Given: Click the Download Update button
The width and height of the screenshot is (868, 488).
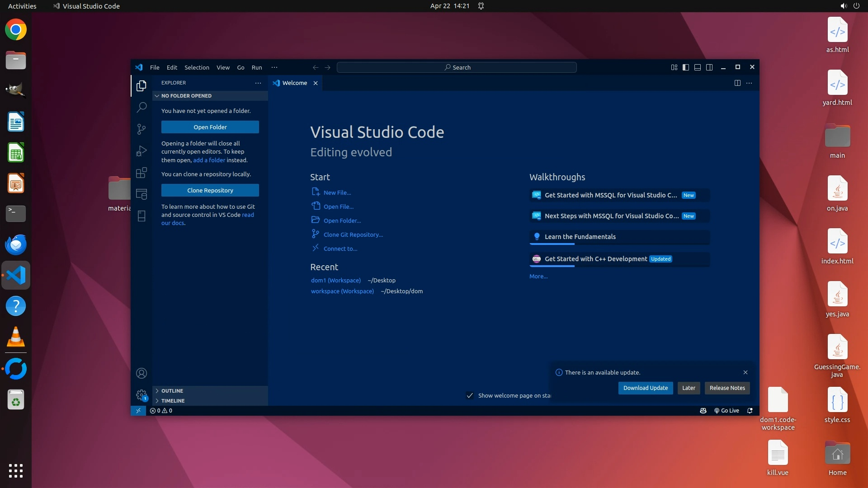Looking at the screenshot, I should [645, 388].
